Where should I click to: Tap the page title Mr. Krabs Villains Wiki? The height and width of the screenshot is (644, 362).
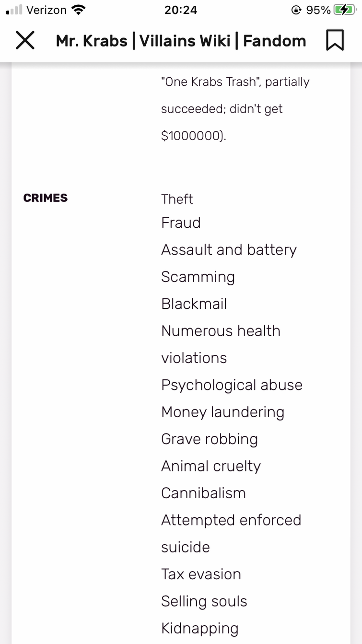pyautogui.click(x=181, y=41)
